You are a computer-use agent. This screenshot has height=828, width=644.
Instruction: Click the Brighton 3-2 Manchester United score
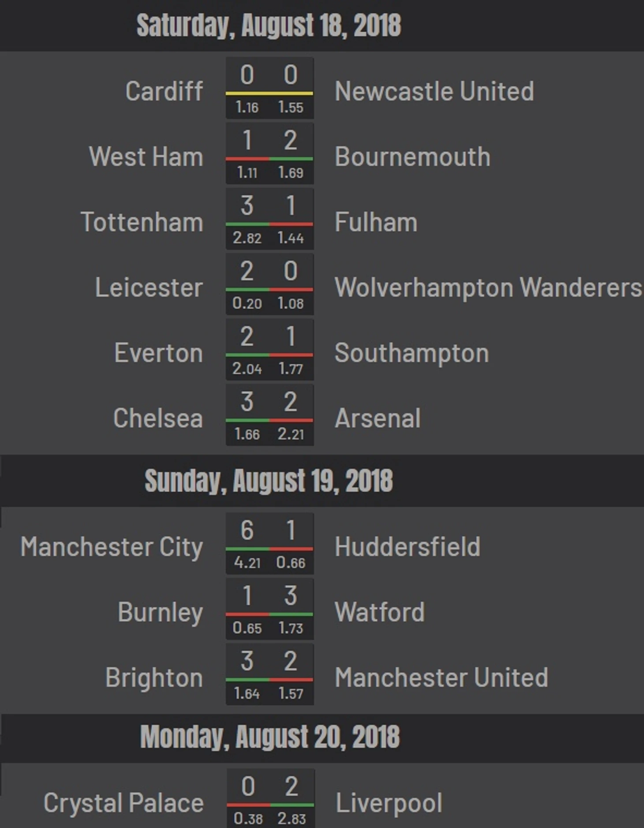(x=269, y=674)
